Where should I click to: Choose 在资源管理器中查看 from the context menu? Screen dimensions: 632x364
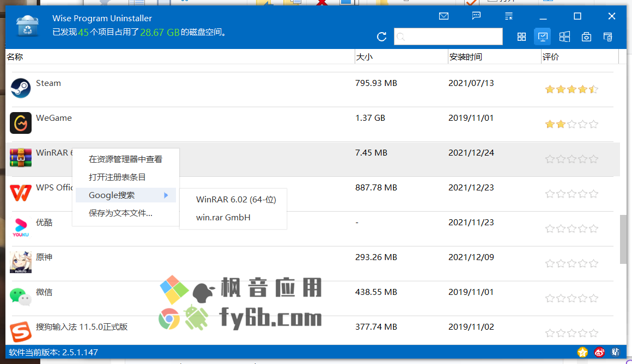tap(126, 159)
